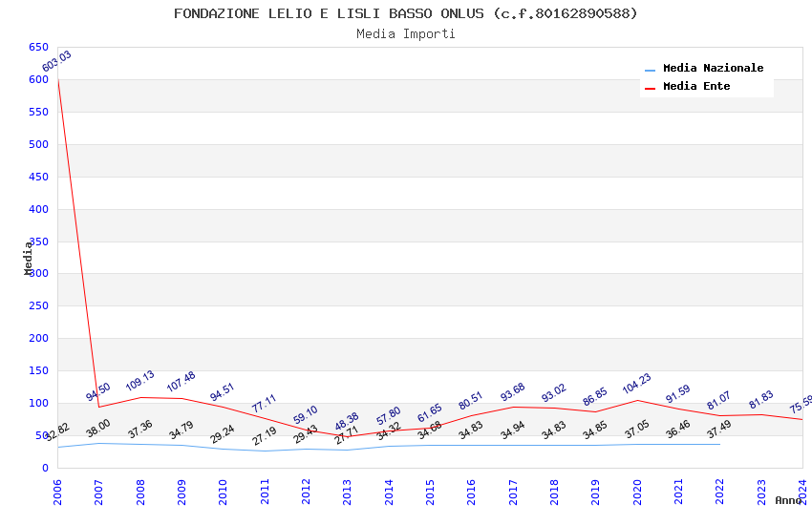The width and height of the screenshot is (812, 525).
Task: Click the 93.68 data label
Action: [x=513, y=392]
